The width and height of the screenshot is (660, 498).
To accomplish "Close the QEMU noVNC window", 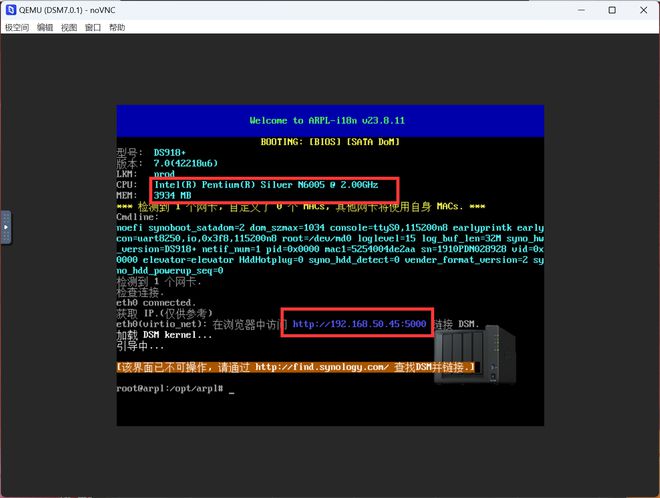I will pyautogui.click(x=644, y=10).
